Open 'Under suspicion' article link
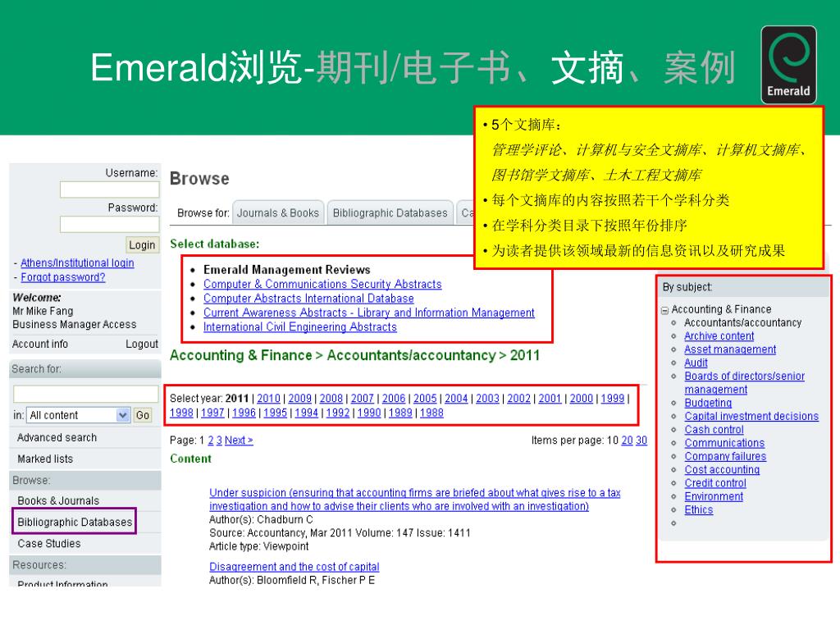The image size is (840, 630). [414, 500]
